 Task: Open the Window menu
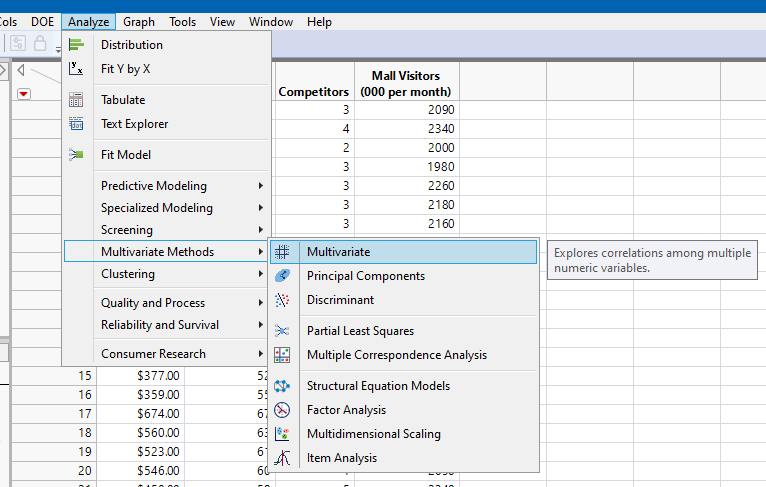271,22
